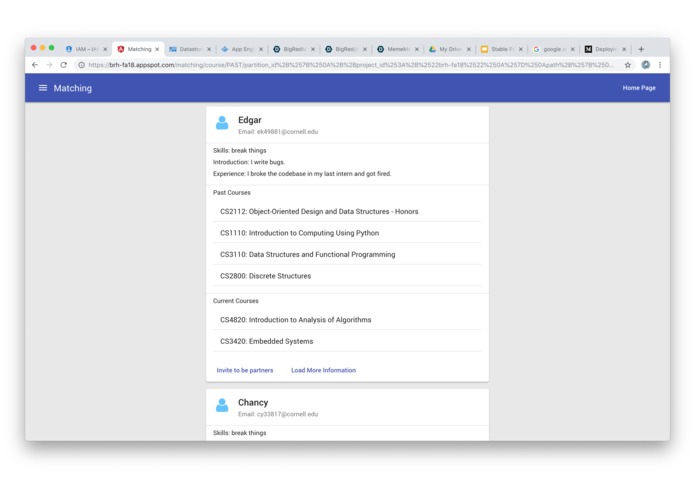Close the Matching tab
This screenshot has width=695, height=494.
157,49
